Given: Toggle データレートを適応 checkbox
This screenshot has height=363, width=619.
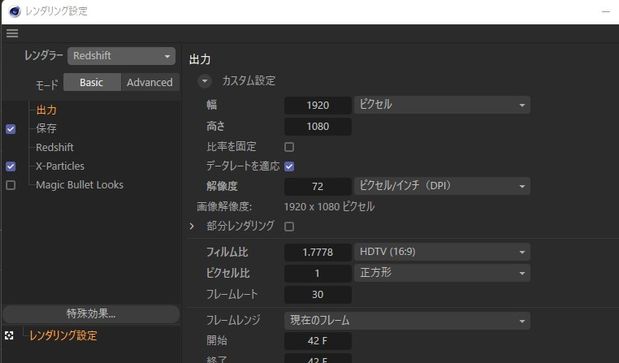Looking at the screenshot, I should 289,167.
